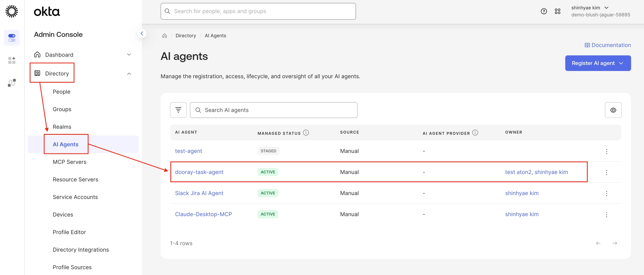Open Groups in the Directory menu
Screen dimensions: 644x275
(62, 109)
